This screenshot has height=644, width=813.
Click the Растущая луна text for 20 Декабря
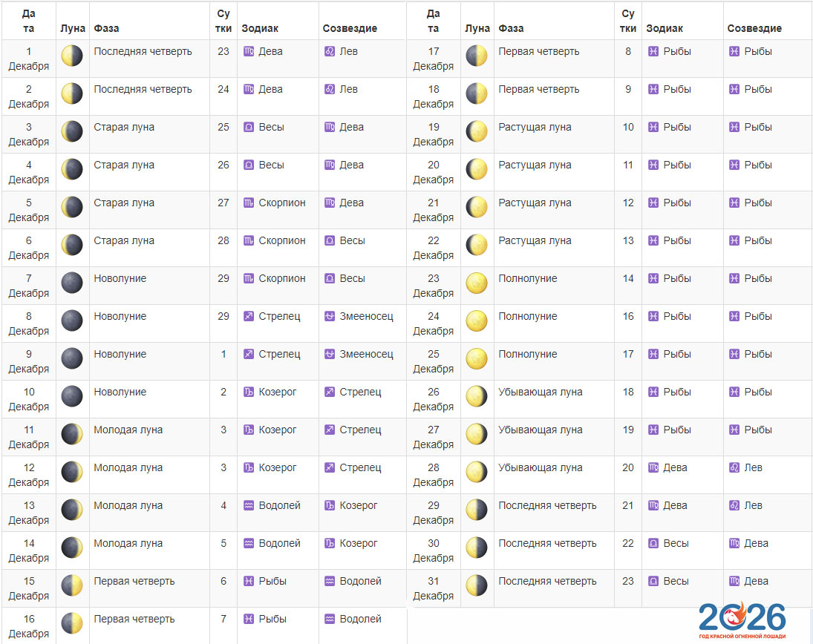coord(535,165)
